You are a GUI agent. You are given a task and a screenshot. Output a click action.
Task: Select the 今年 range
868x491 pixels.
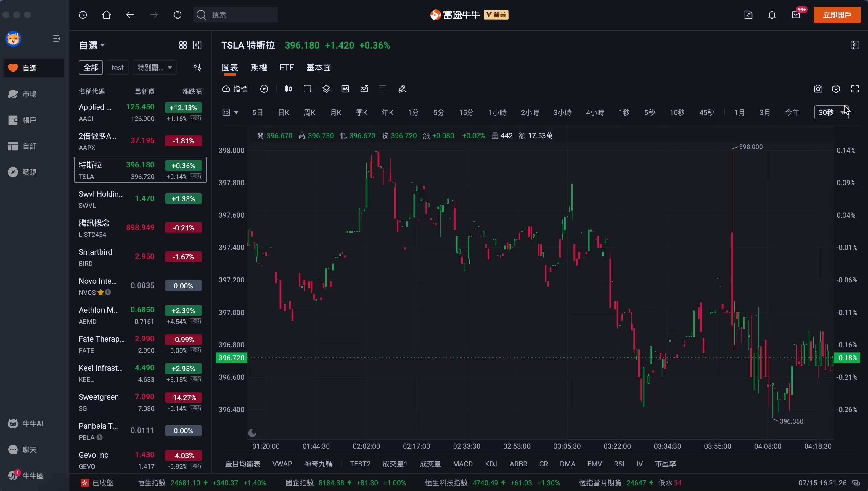792,113
